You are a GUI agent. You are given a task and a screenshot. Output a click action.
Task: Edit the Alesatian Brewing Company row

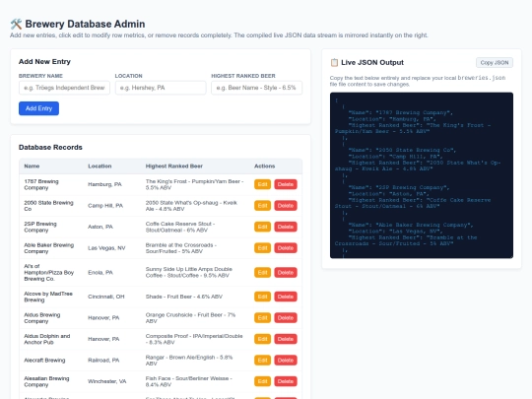pyautogui.click(x=262, y=381)
